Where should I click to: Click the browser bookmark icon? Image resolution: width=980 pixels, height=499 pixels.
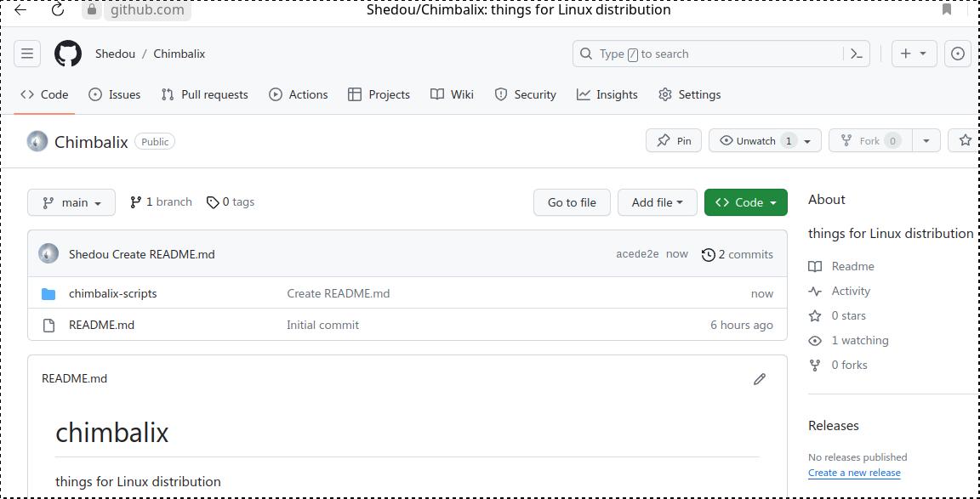[x=947, y=10]
